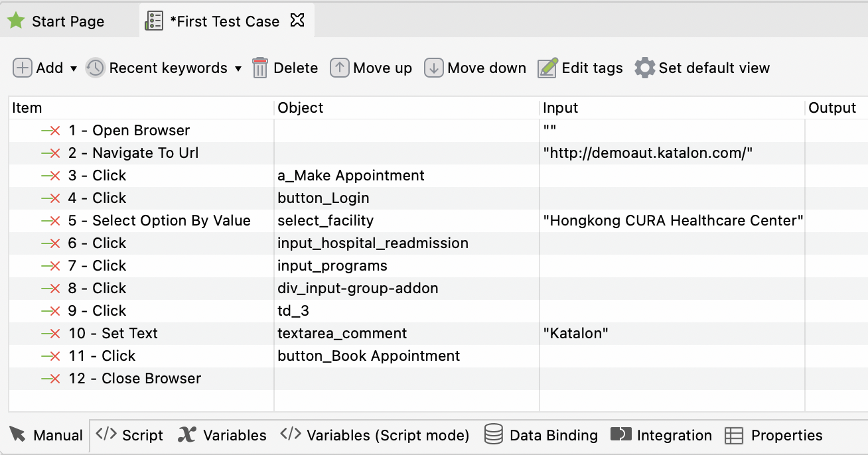Screen dimensions: 868x455
Task: Select the button_Book Appointment object cell
Action: 368,356
